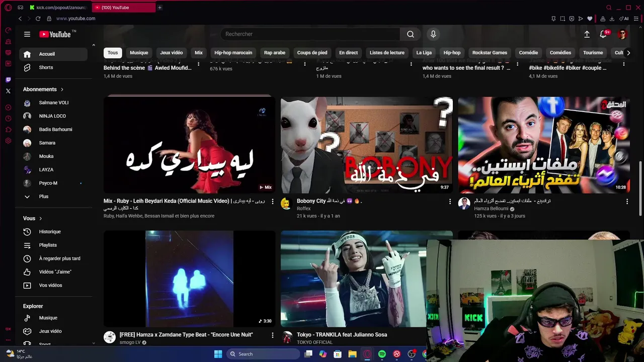Open Spotify from the taskbar
This screenshot has height=362, width=644.
(382, 354)
